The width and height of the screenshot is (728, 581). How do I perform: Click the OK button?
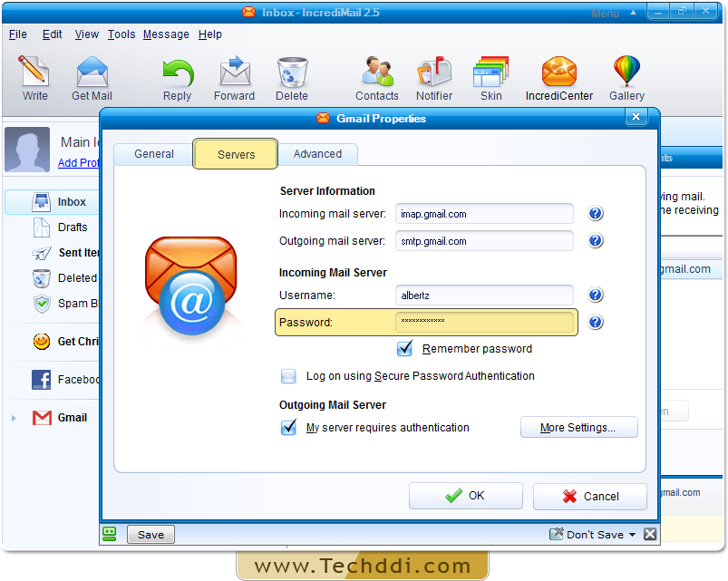(x=466, y=496)
